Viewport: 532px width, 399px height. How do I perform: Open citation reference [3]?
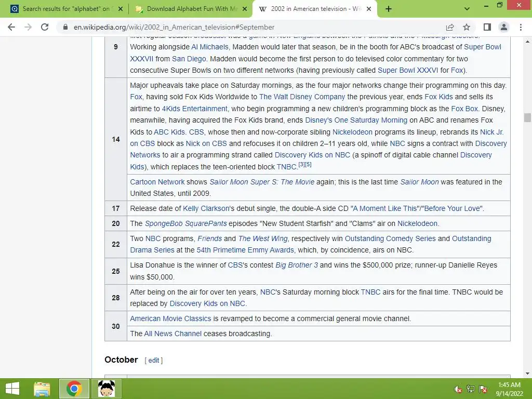(301, 165)
